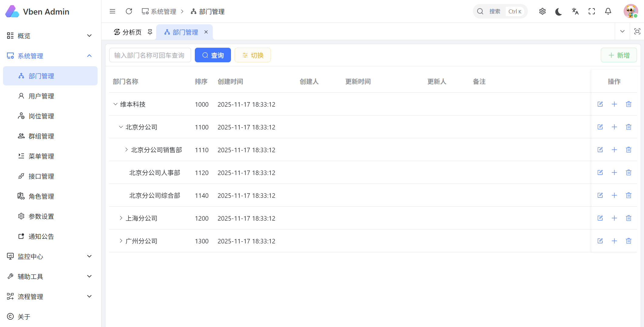Image resolution: width=644 pixels, height=327 pixels.
Task: Click the delete icon for 北京分公司 row
Action: tap(629, 127)
